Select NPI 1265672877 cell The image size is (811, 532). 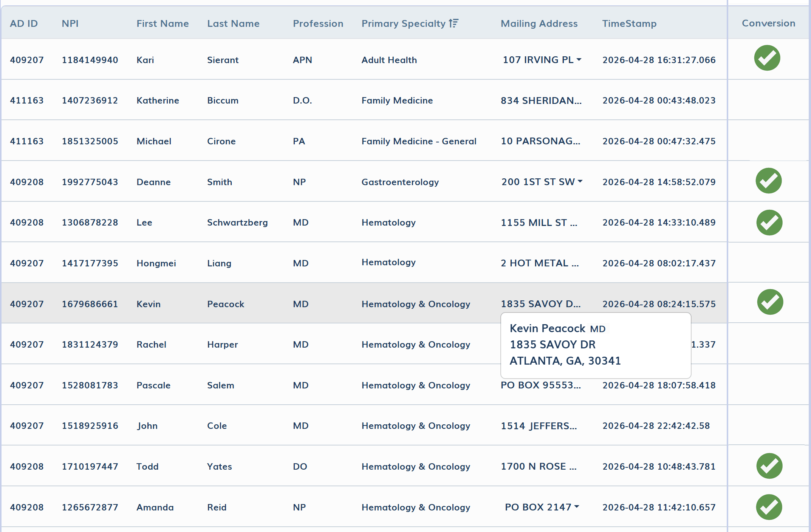[90, 507]
